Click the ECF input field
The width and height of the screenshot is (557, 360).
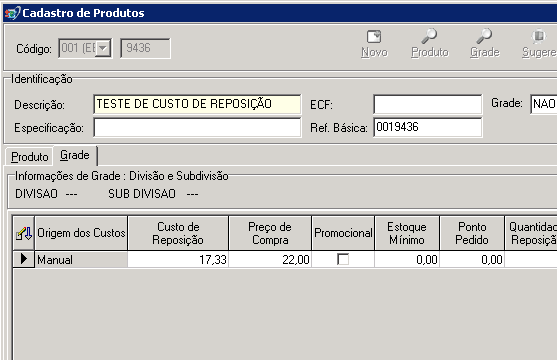[x=428, y=104]
